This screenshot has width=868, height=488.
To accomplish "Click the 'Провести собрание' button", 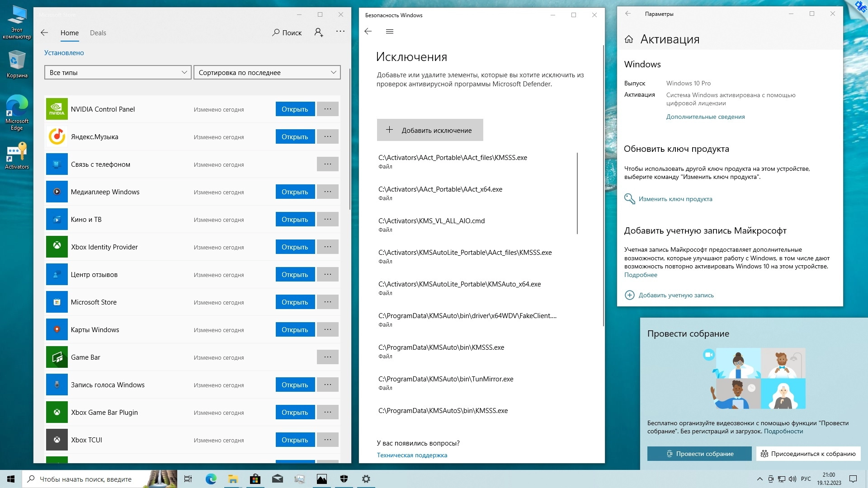I will point(699,454).
